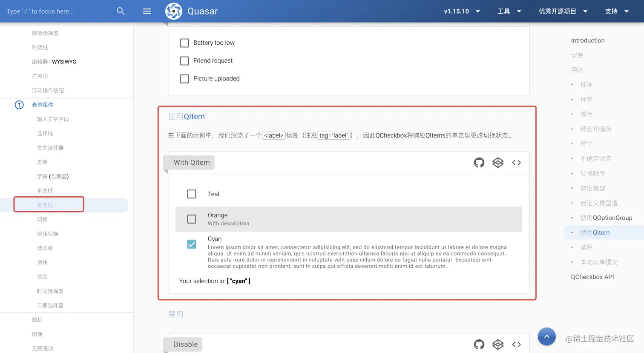Open 日期选择器 in the sidebar
Viewport: 644px width, 353px height.
coord(50,305)
